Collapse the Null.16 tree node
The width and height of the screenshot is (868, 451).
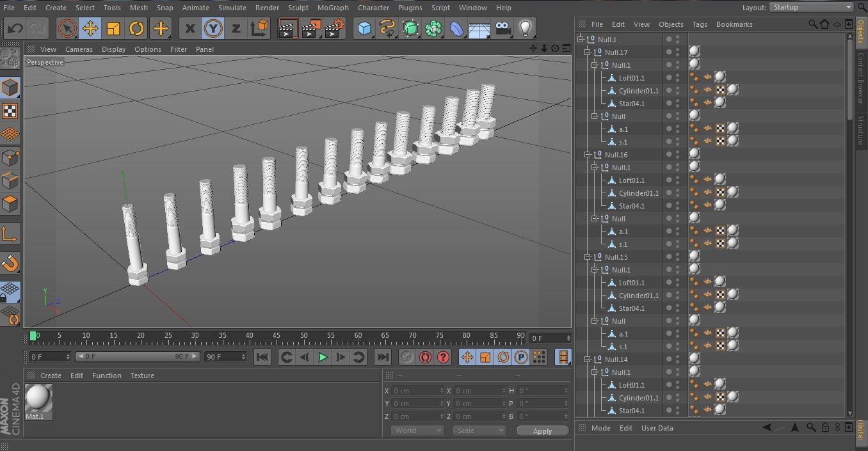tap(587, 155)
